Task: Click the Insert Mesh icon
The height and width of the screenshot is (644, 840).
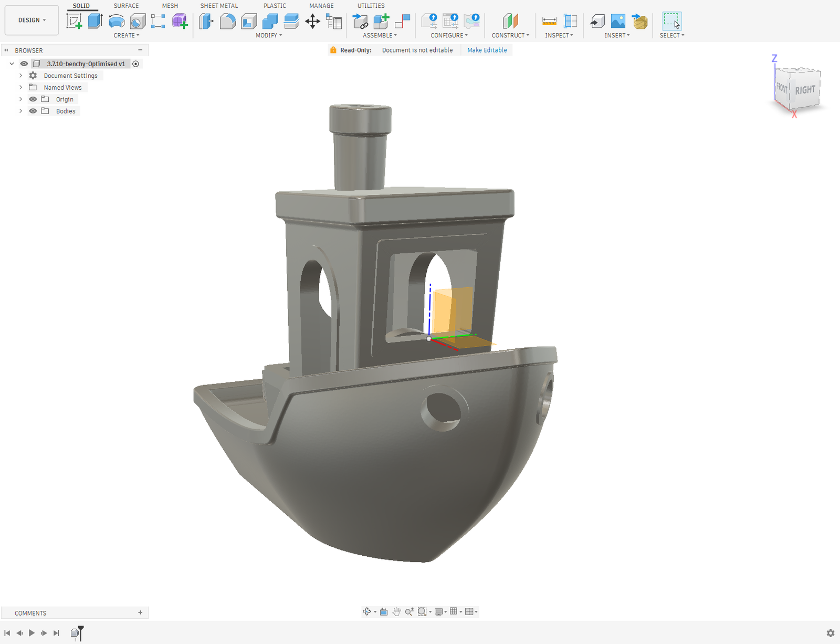Action: point(639,21)
